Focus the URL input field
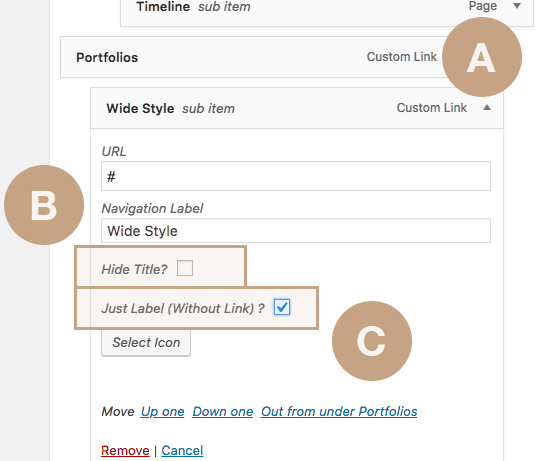560x461 pixels. pos(296,176)
